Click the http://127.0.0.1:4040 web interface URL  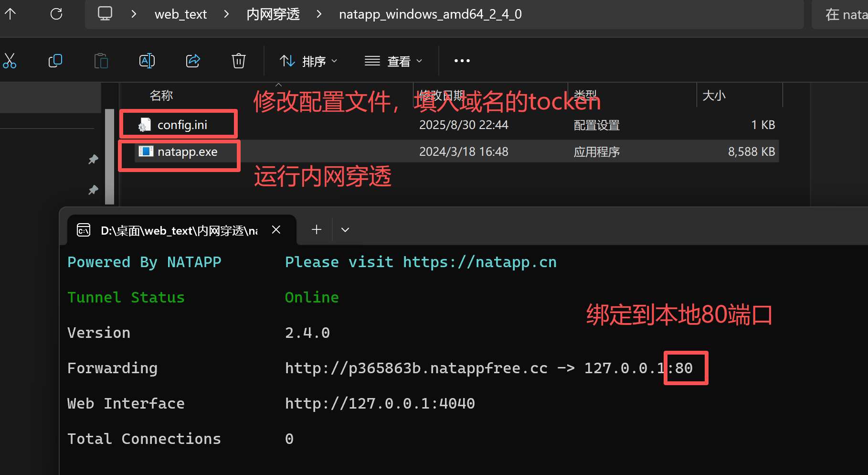(380, 404)
